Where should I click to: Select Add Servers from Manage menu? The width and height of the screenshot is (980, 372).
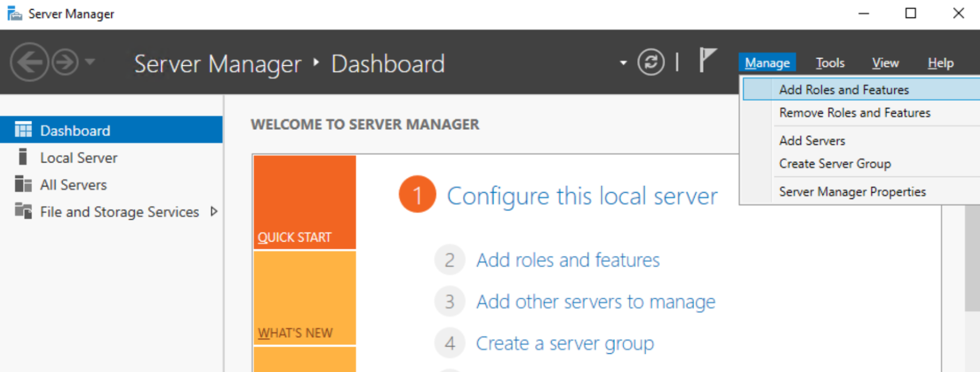pos(861,141)
